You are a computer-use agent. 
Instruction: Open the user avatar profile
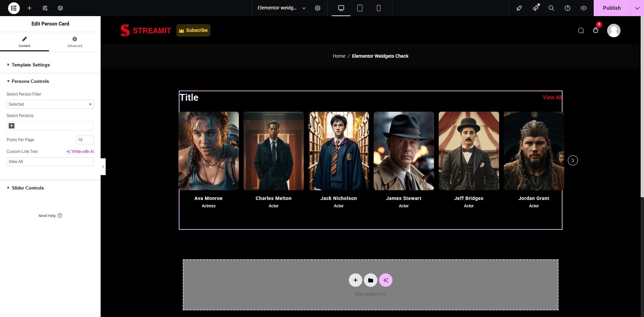tap(614, 31)
